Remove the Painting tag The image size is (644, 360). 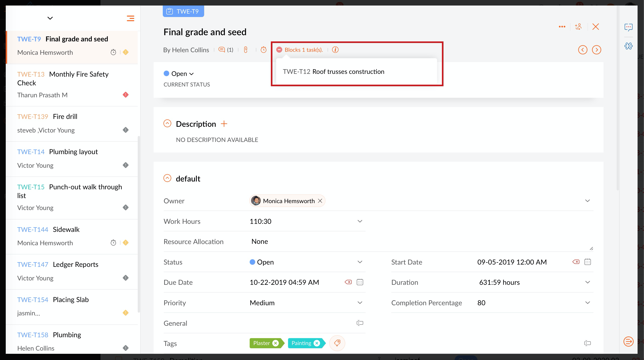tap(317, 343)
